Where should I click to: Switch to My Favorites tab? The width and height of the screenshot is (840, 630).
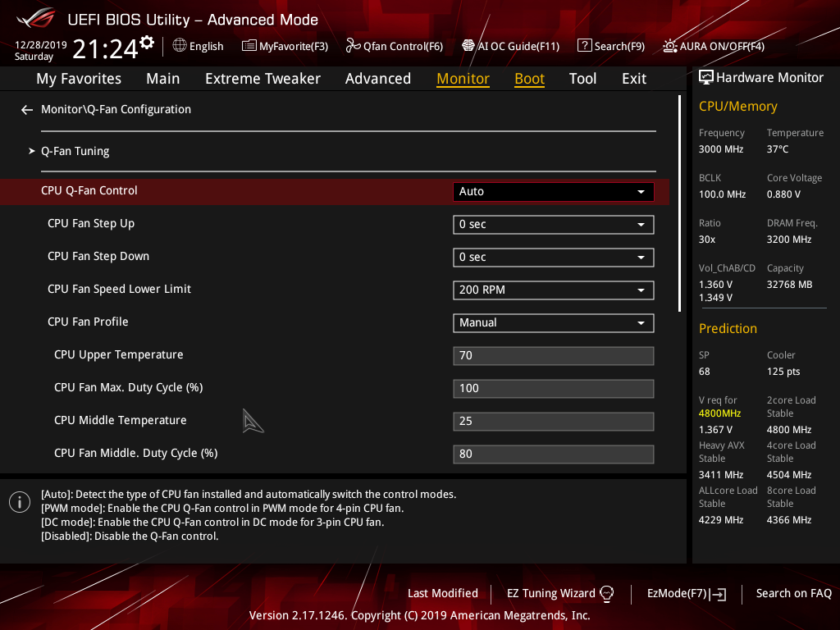click(x=79, y=79)
